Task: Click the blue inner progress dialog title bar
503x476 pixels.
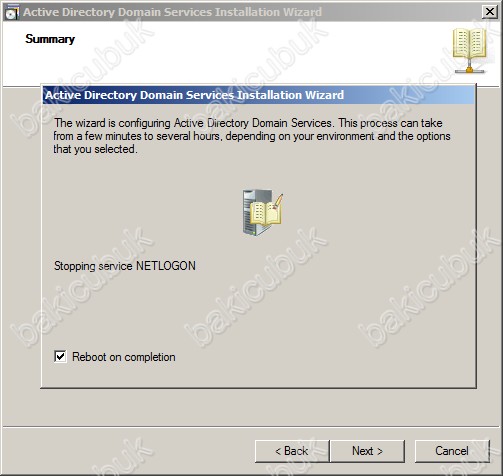Action: (259, 95)
